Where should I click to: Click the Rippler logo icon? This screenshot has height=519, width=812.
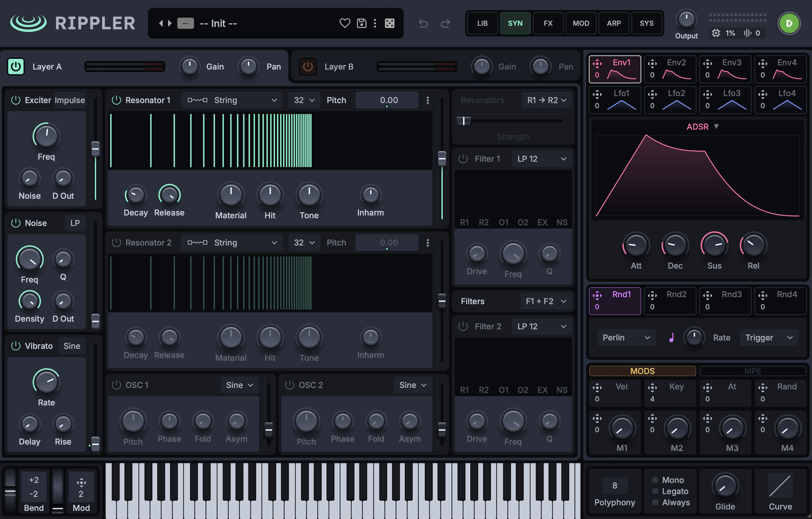[28, 23]
